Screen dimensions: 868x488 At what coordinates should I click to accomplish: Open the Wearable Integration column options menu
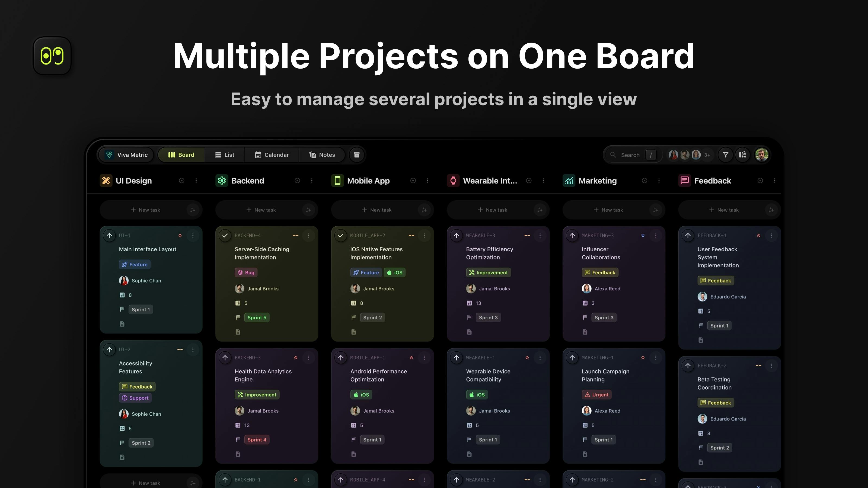point(543,181)
